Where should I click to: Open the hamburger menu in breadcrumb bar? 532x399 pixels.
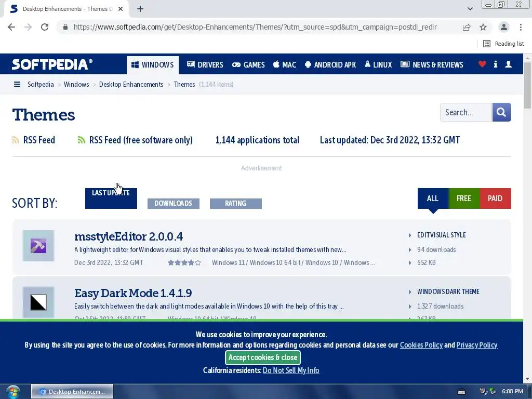[x=17, y=84]
